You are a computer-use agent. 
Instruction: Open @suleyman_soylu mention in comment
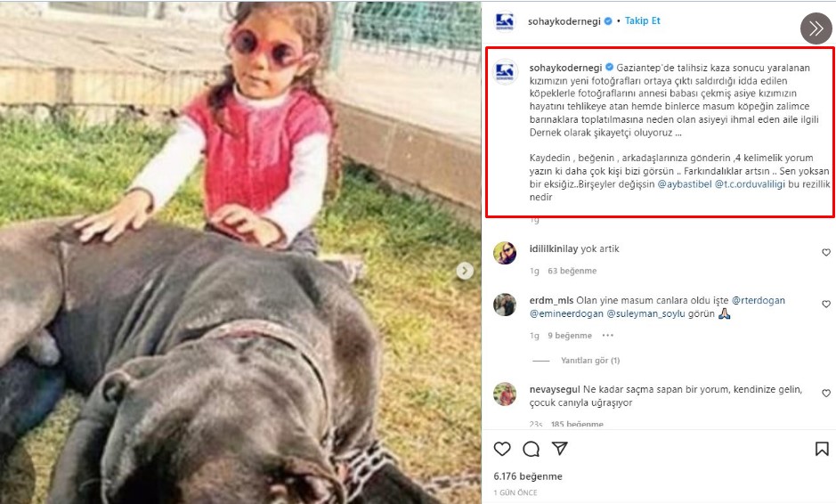pos(645,313)
